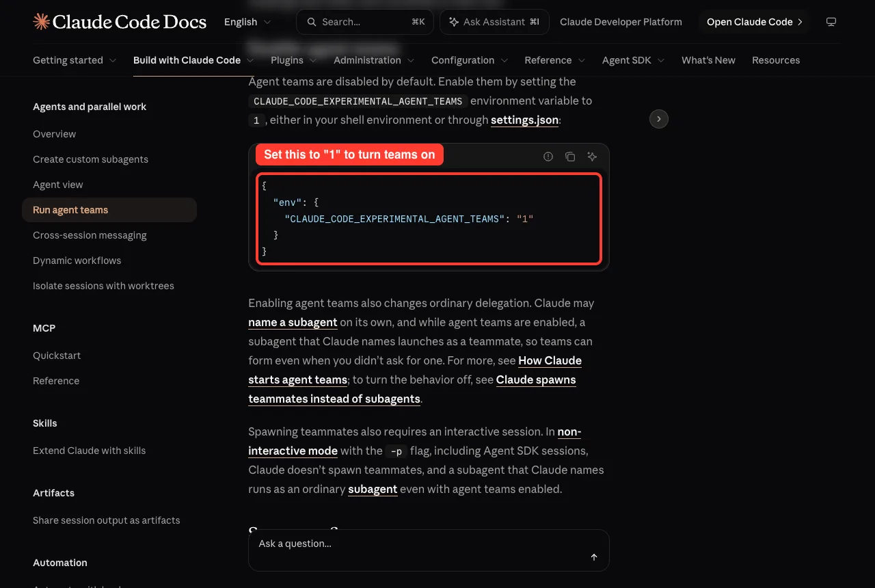
Task: Expand the Agent SDK menu
Action: pyautogui.click(x=634, y=60)
